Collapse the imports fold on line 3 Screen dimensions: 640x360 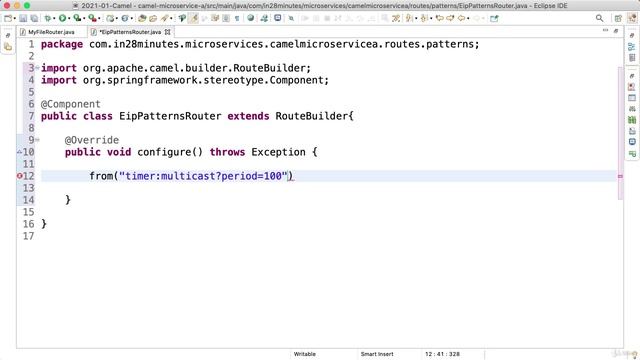[38, 68]
